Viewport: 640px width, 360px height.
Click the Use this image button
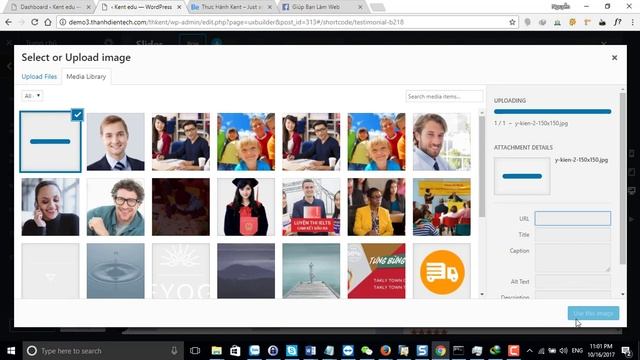point(593,313)
